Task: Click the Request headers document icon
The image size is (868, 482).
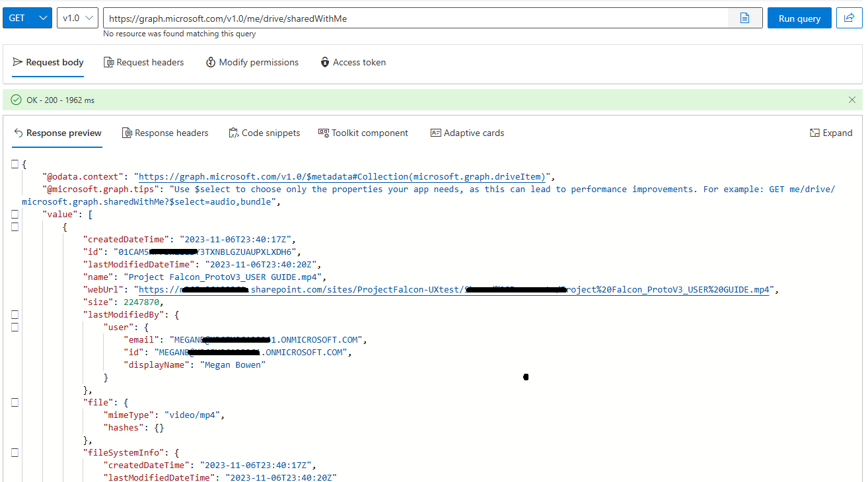Action: coord(109,62)
